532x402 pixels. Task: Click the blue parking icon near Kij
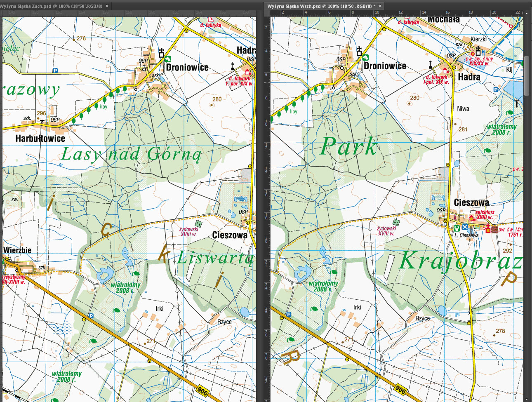pos(496,89)
